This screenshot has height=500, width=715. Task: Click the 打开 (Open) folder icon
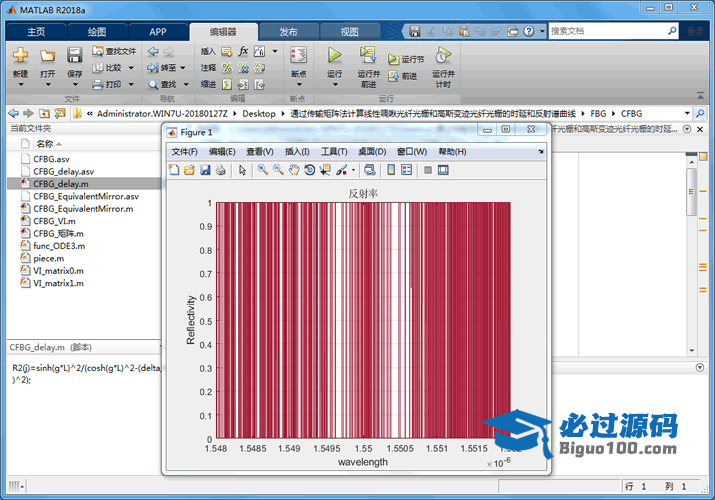click(47, 56)
